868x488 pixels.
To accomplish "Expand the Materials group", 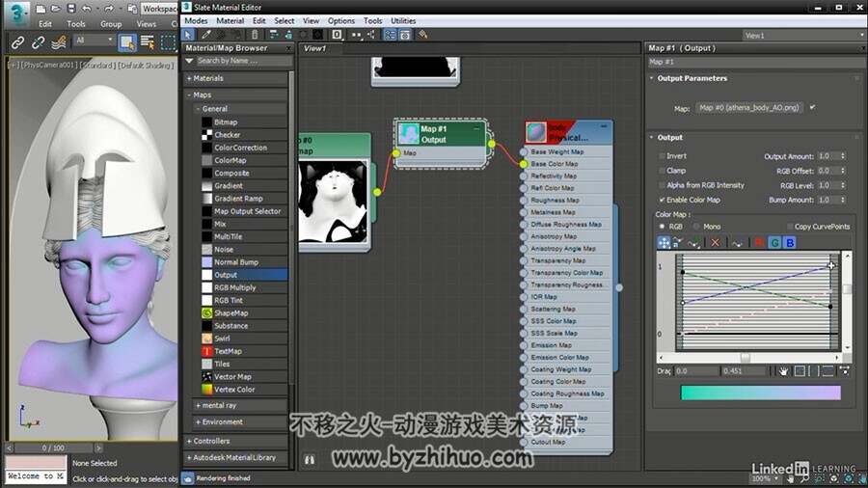I will click(x=189, y=78).
